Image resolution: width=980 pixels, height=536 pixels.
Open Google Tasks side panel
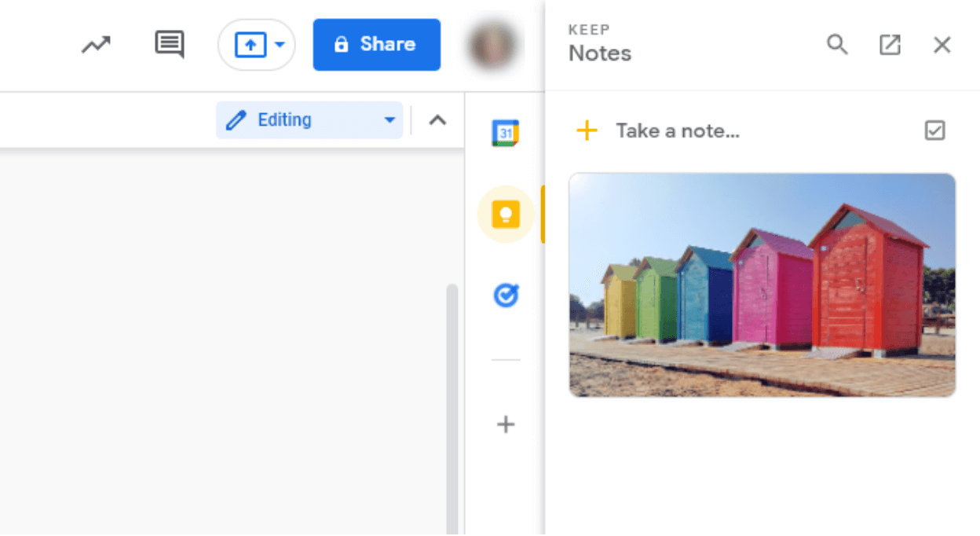506,295
